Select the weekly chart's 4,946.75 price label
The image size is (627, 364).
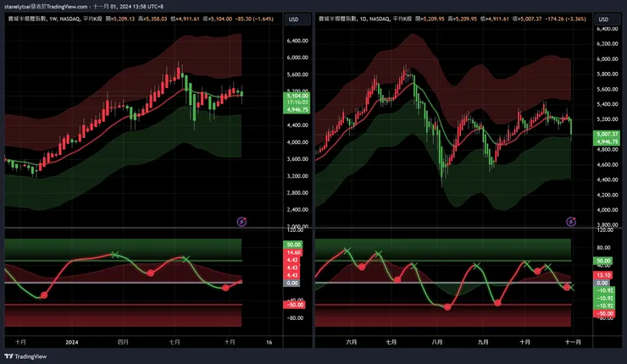[x=297, y=109]
